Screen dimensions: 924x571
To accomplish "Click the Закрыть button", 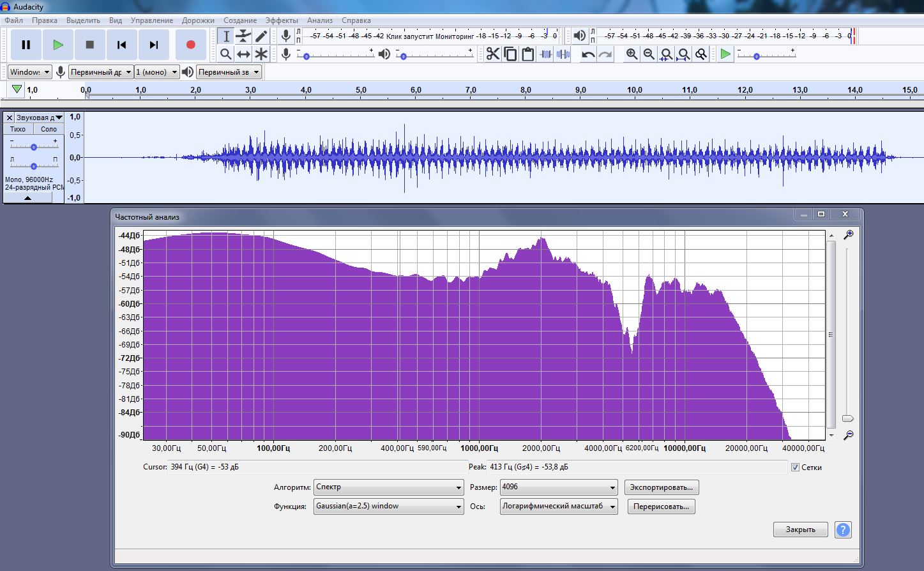I will coord(800,529).
